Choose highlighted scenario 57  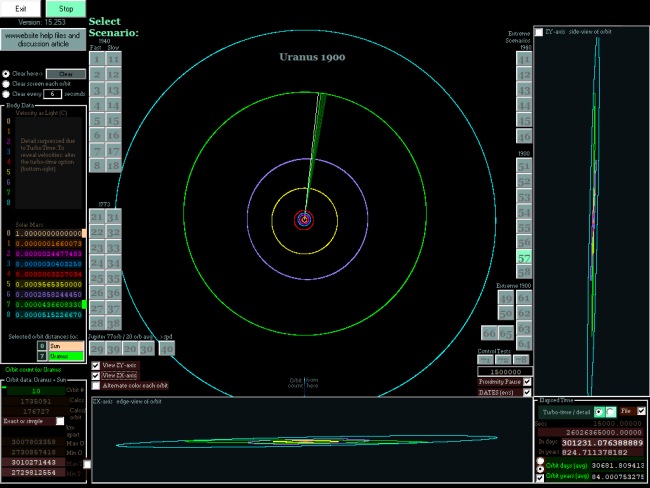click(524, 258)
